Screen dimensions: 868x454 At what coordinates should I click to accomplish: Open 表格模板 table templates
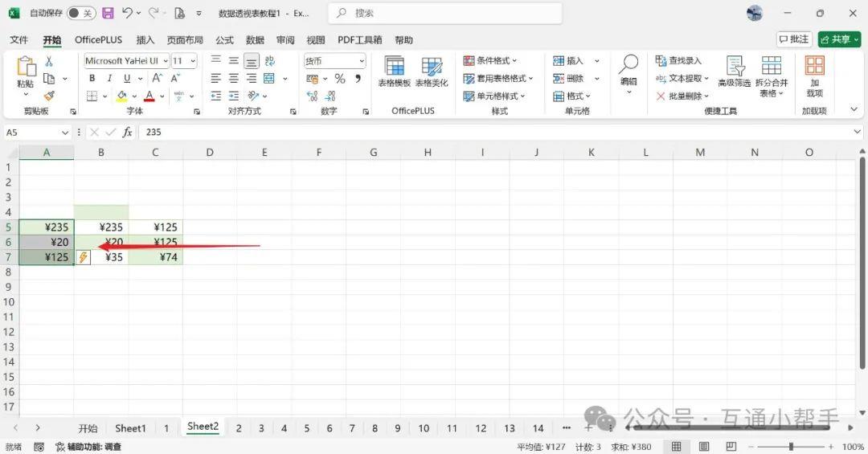tap(394, 72)
